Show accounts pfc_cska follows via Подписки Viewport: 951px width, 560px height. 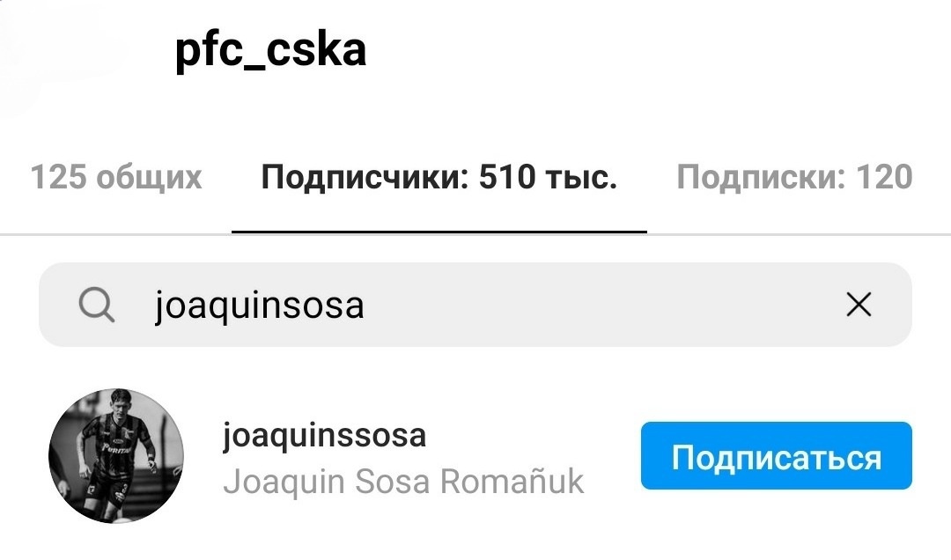[x=794, y=177]
